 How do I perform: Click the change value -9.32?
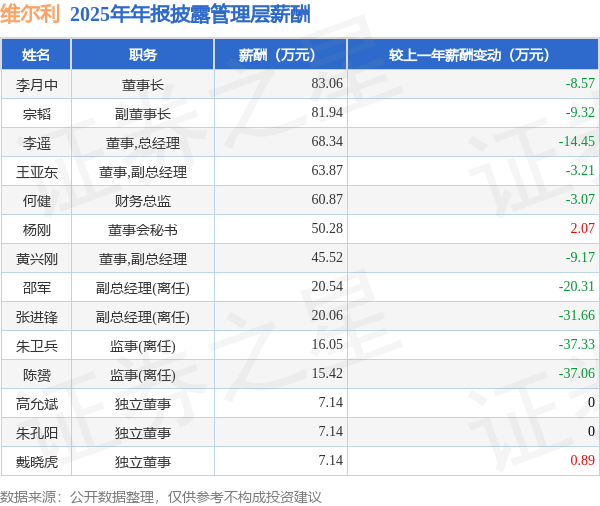click(x=580, y=112)
